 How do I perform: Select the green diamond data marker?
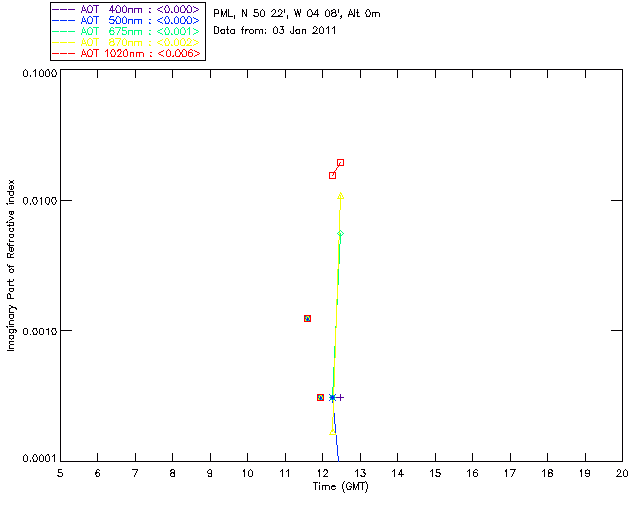point(340,234)
